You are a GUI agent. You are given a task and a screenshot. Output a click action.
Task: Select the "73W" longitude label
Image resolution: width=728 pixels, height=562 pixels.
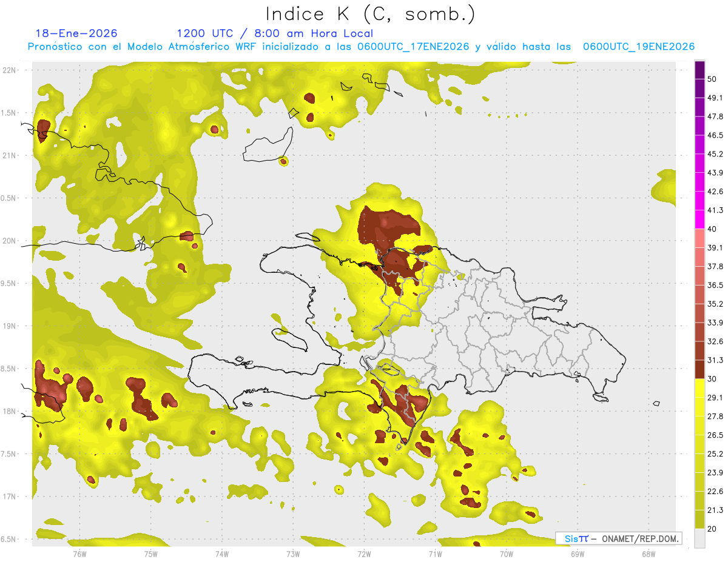pos(293,554)
